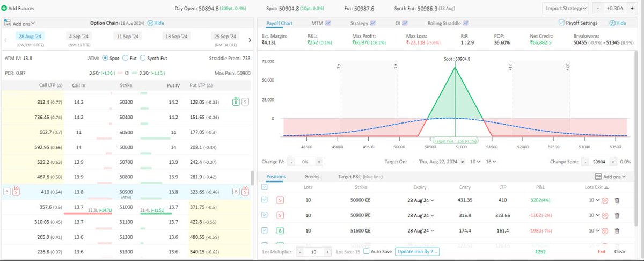Delete the 50900 PE position
The width and height of the screenshot is (644, 261).
617,215
